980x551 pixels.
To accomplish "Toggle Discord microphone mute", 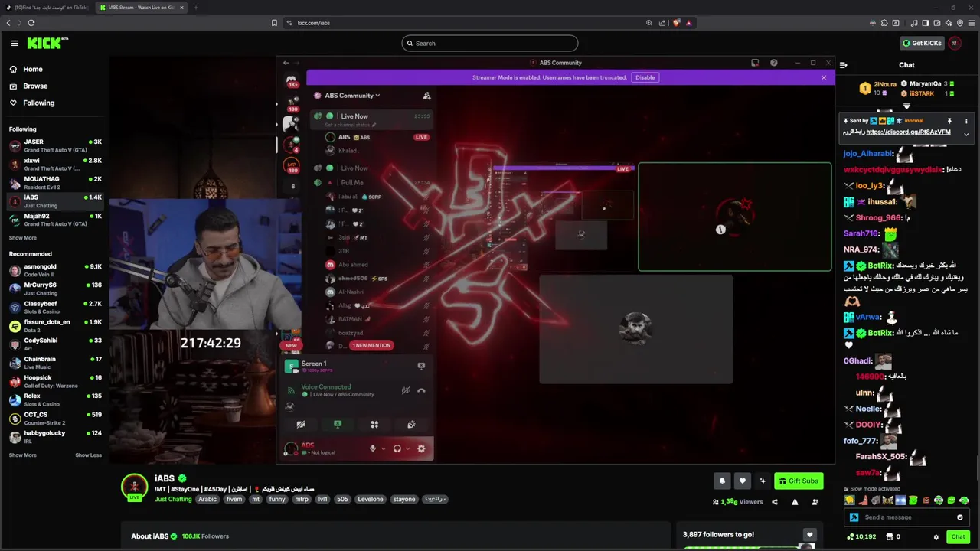I will (x=373, y=449).
